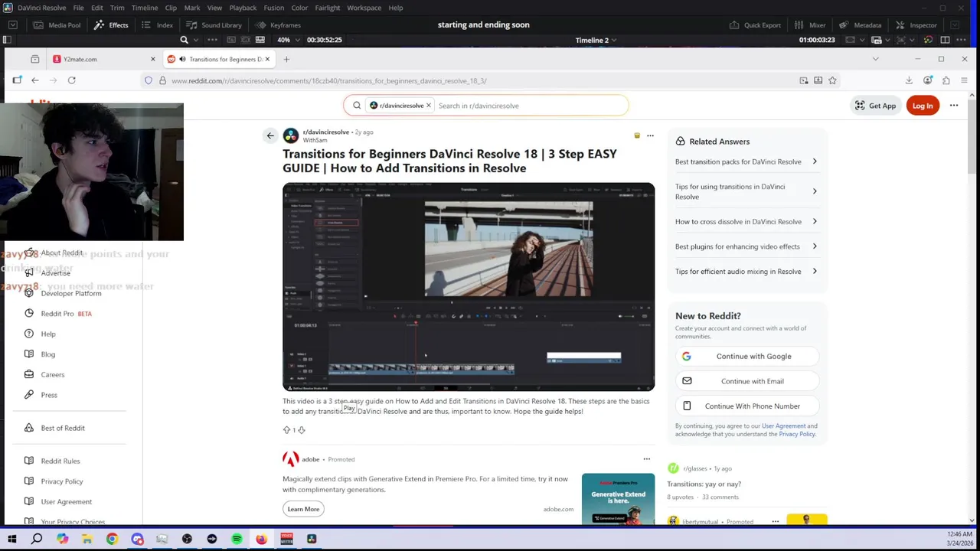
Task: Click the back arrow beside the post
Action: [x=269, y=135]
